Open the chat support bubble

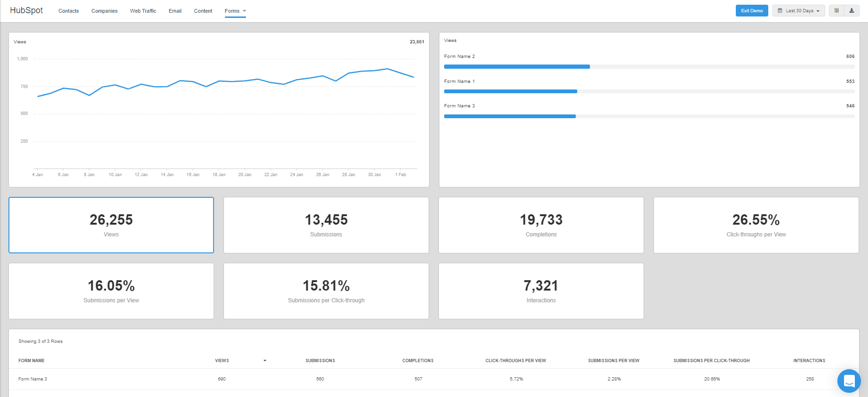coord(849,381)
